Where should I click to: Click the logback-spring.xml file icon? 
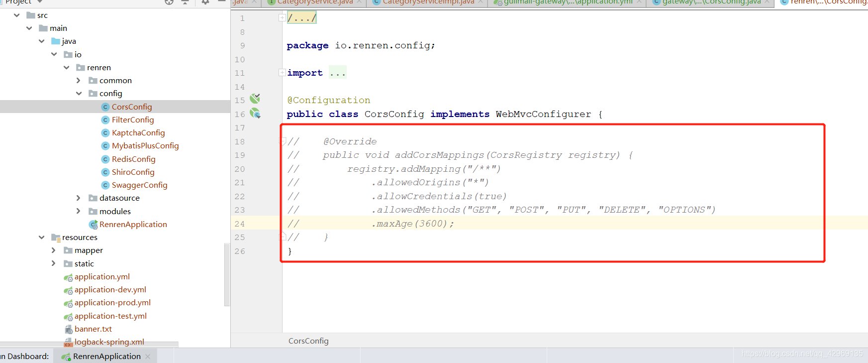(x=68, y=342)
